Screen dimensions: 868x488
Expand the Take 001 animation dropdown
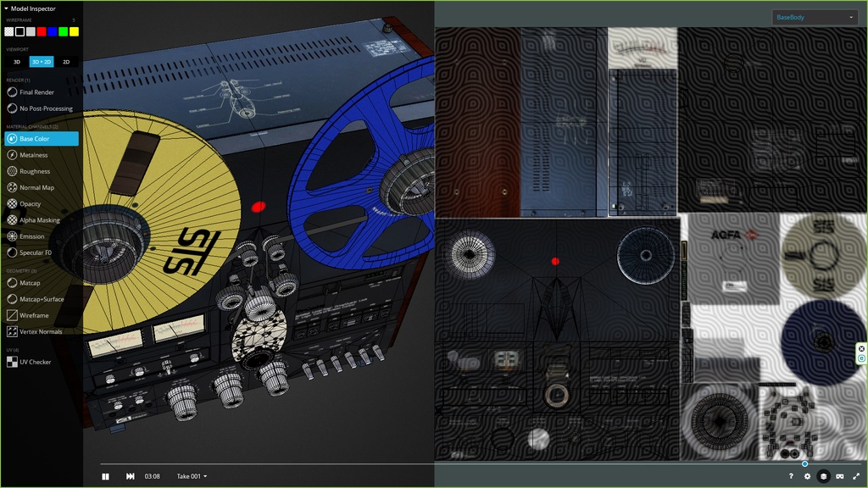192,476
